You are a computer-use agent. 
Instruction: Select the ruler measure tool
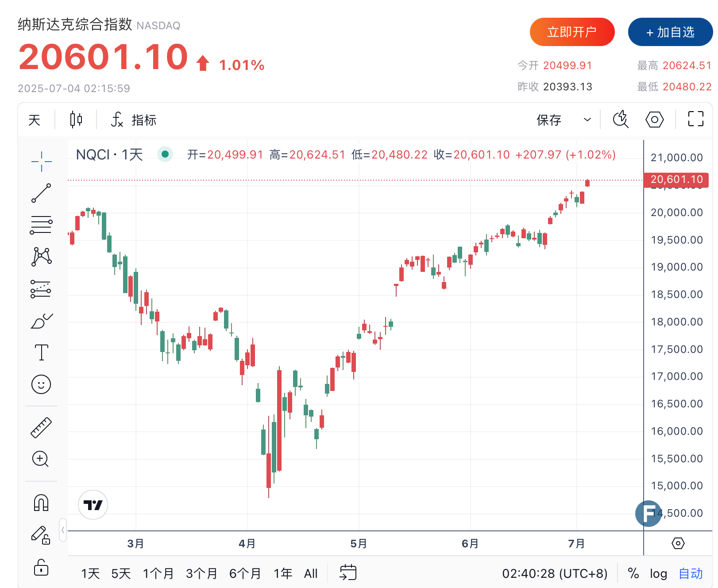click(41, 428)
